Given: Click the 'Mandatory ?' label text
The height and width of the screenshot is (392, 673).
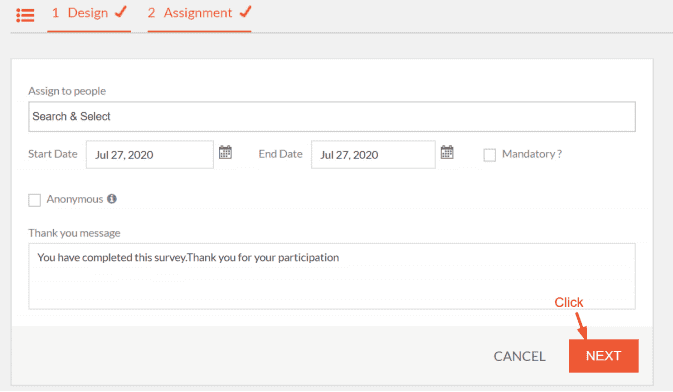Looking at the screenshot, I should [x=532, y=154].
